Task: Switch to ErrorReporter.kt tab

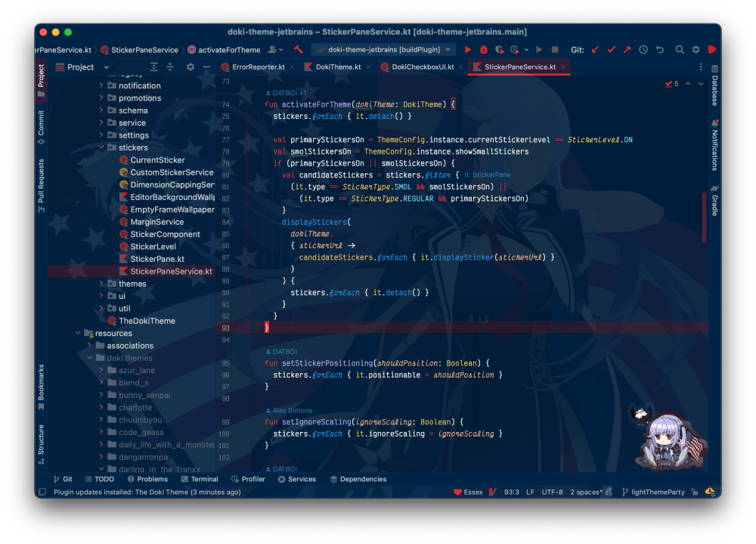Action: (258, 67)
